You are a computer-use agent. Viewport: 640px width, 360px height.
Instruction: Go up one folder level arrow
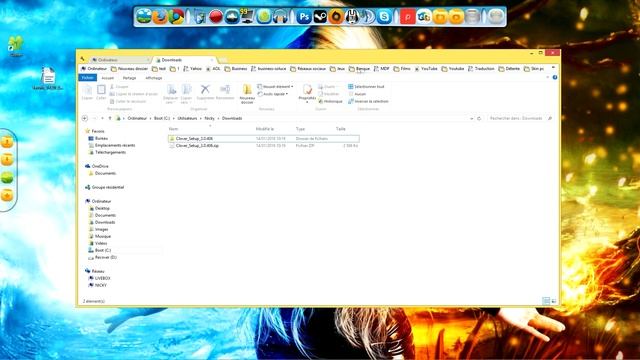(110, 118)
